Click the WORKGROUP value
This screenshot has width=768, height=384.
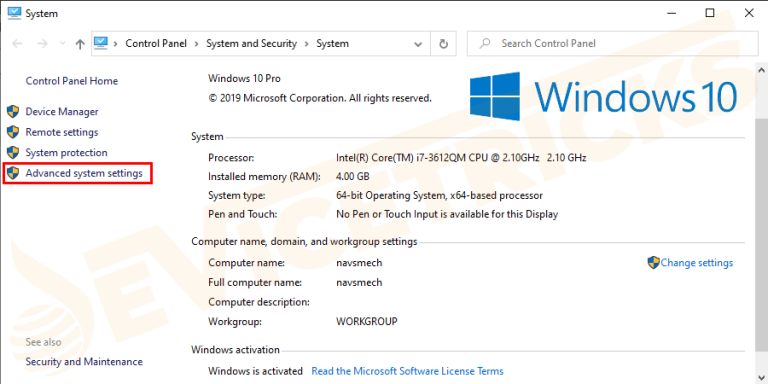pyautogui.click(x=366, y=322)
